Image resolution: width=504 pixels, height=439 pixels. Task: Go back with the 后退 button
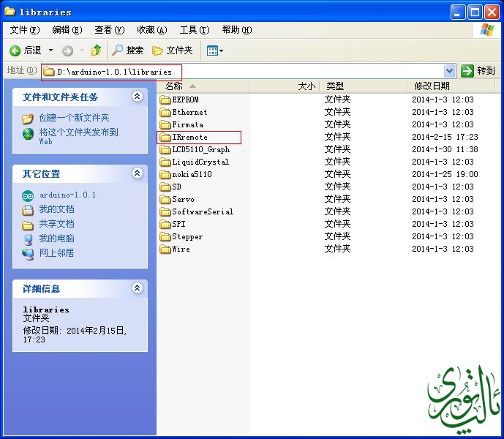[x=25, y=50]
